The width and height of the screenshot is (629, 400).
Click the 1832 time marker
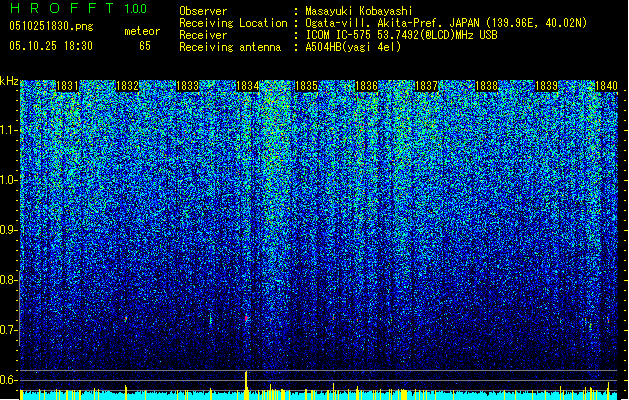click(127, 86)
